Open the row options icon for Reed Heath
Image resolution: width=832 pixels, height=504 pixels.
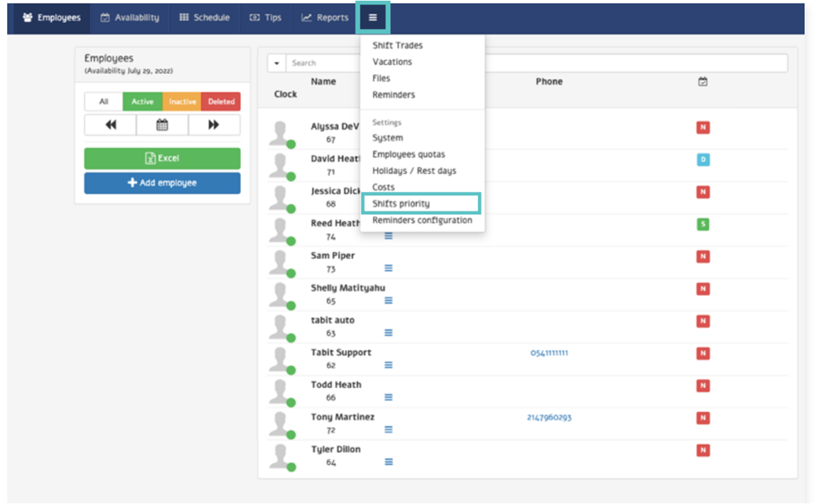(x=388, y=236)
